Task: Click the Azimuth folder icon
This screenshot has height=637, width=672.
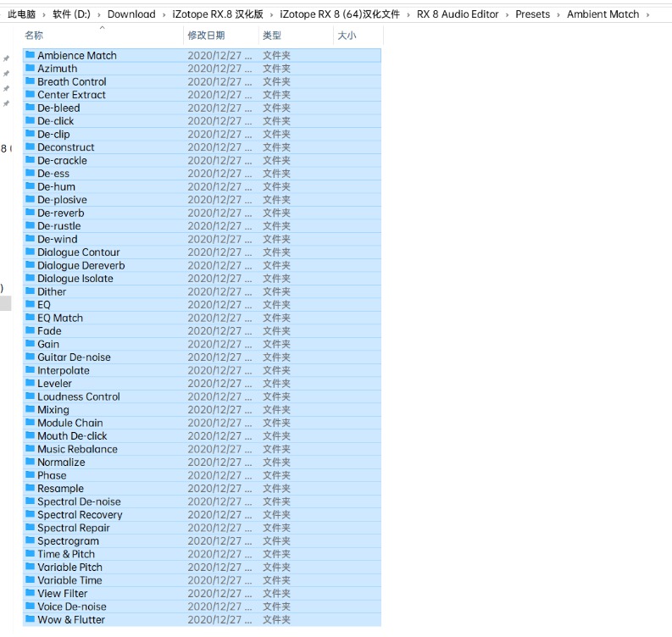Action: tap(30, 68)
